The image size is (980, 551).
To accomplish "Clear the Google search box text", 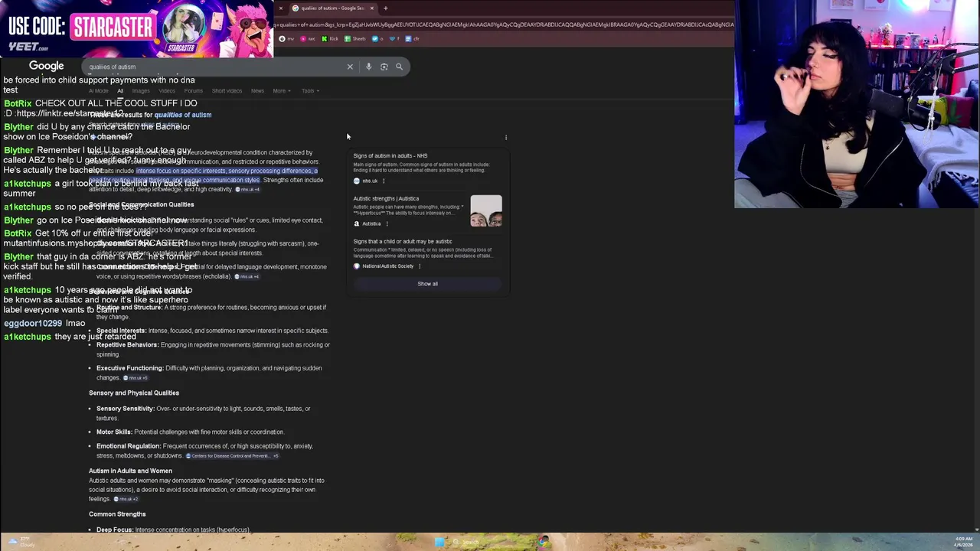I will [350, 67].
